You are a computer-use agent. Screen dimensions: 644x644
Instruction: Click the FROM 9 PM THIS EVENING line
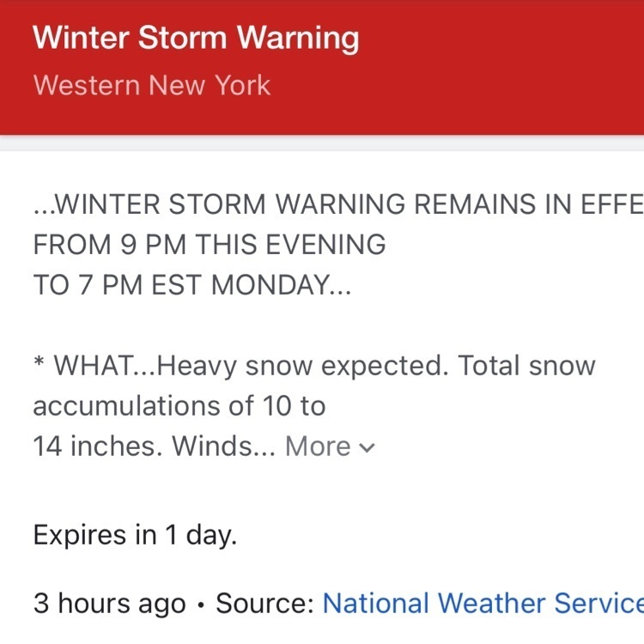click(209, 245)
